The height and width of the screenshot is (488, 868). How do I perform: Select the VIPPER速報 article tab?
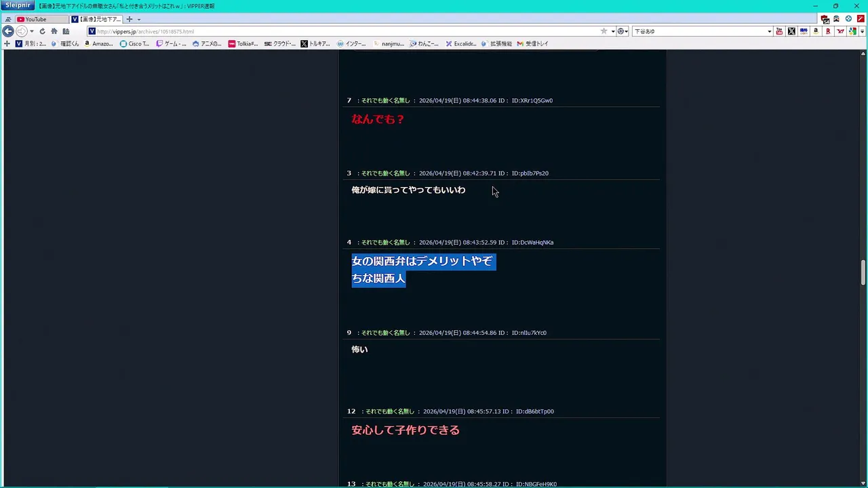(x=96, y=19)
